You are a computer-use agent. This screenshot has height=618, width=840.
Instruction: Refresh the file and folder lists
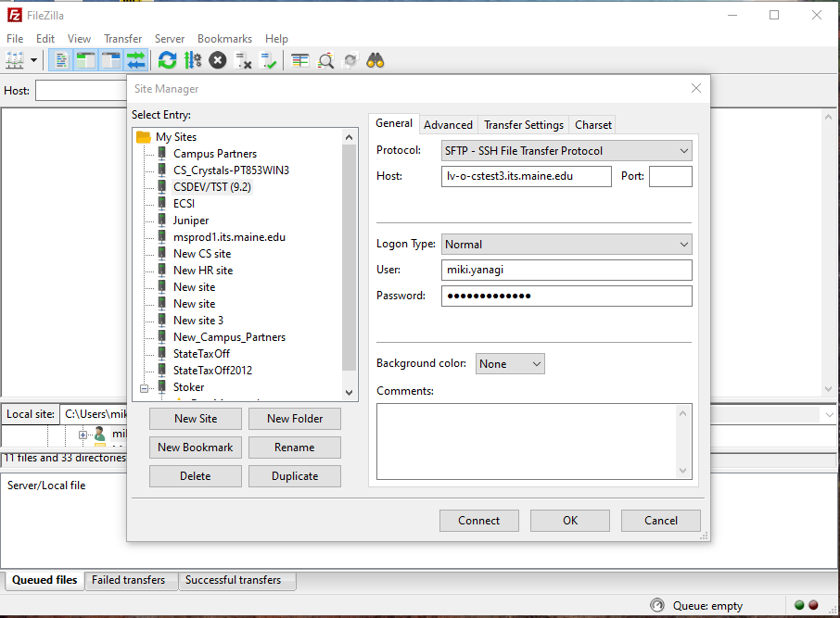click(167, 60)
